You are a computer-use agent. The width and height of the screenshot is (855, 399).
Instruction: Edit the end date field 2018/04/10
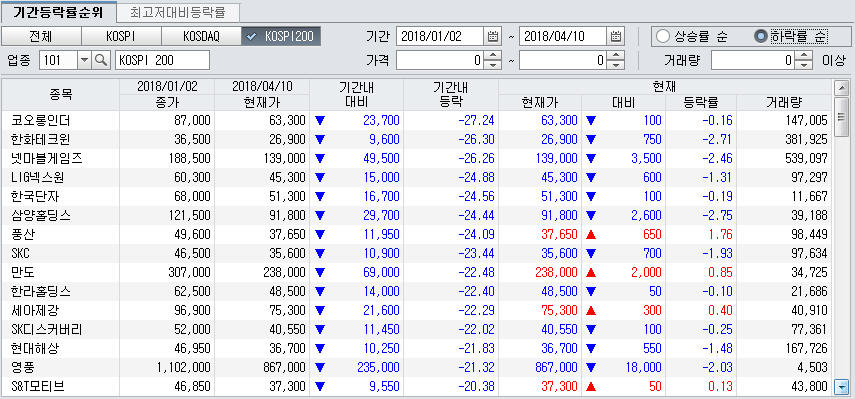[563, 37]
